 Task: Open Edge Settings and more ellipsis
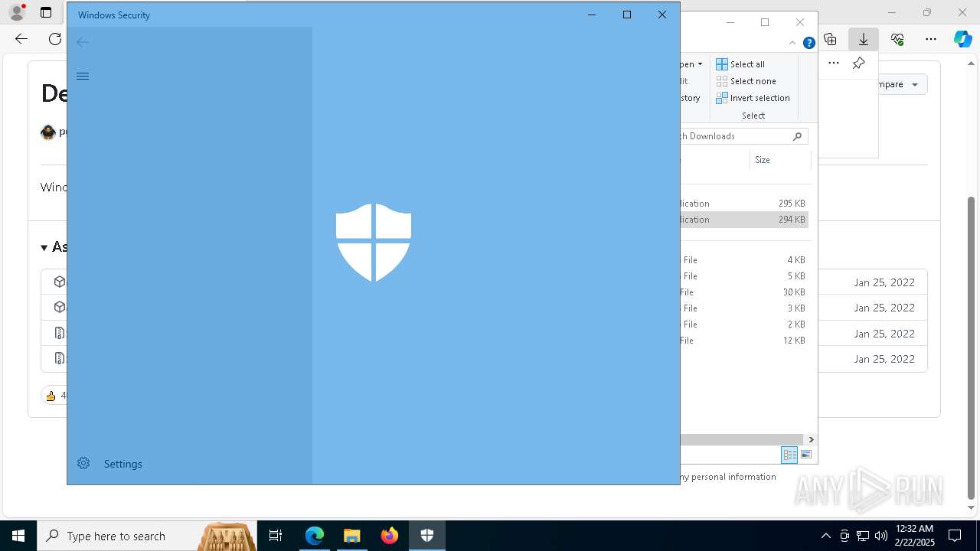[930, 39]
